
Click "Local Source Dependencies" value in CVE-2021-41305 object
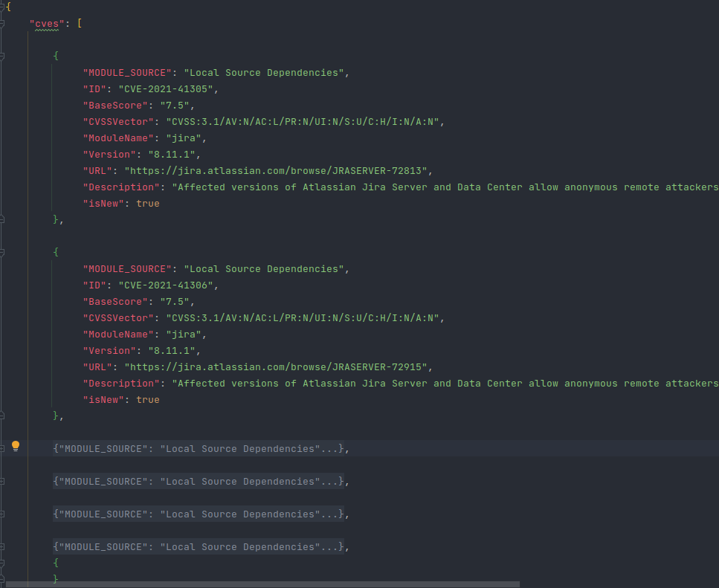tap(264, 73)
